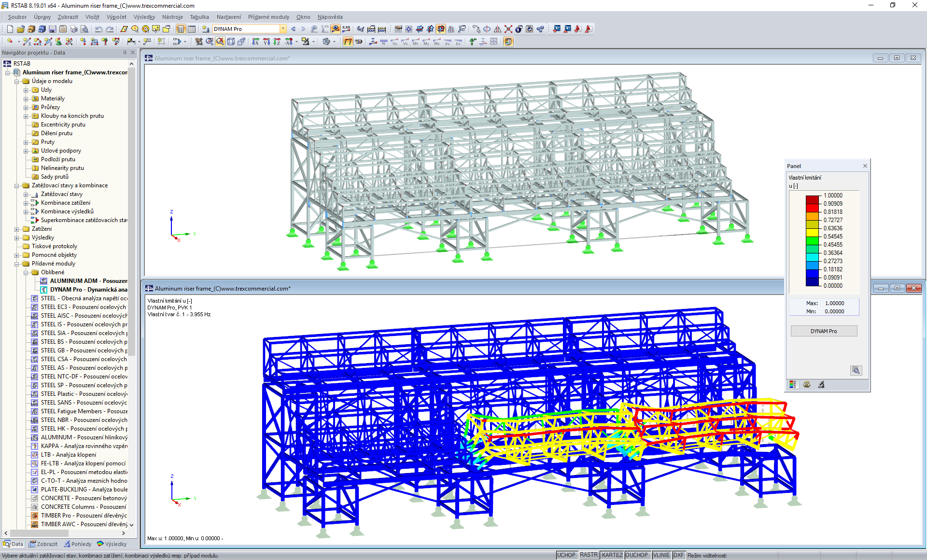Click the Undo arrow in the toolbar
This screenshot has height=560, width=927.
point(98,29)
